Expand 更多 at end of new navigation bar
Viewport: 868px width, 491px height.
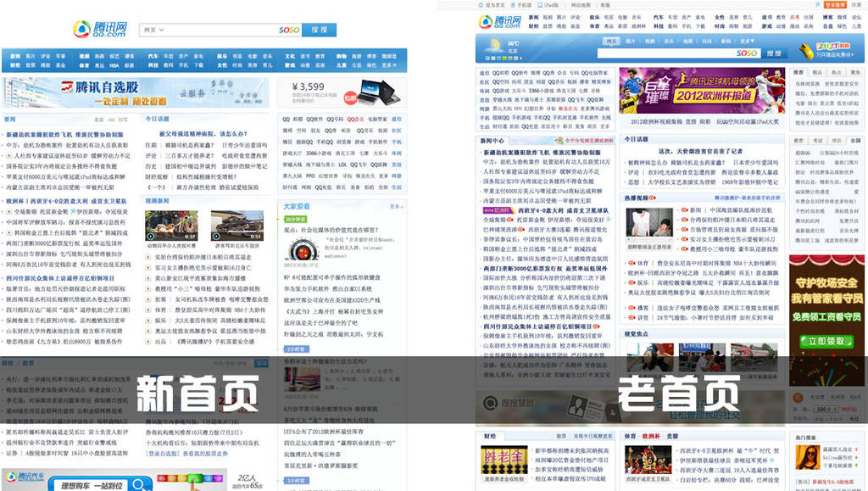click(389, 65)
